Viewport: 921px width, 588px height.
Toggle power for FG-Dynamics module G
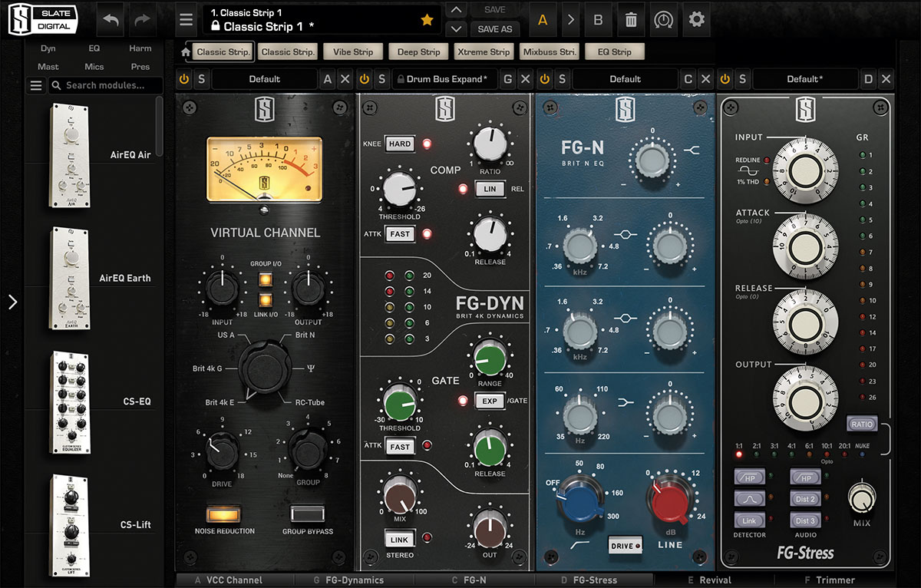[365, 79]
